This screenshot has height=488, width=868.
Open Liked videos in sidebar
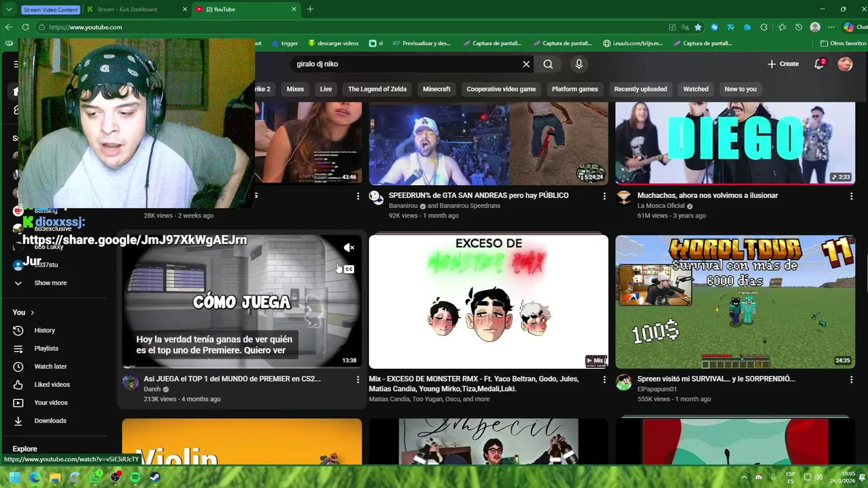(52, 384)
